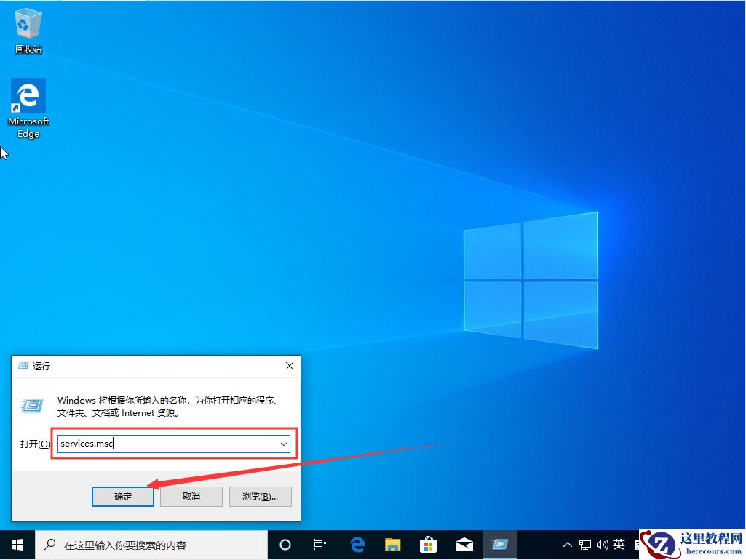The height and width of the screenshot is (560, 746).
Task: Open the network status icon
Action: [x=584, y=544]
